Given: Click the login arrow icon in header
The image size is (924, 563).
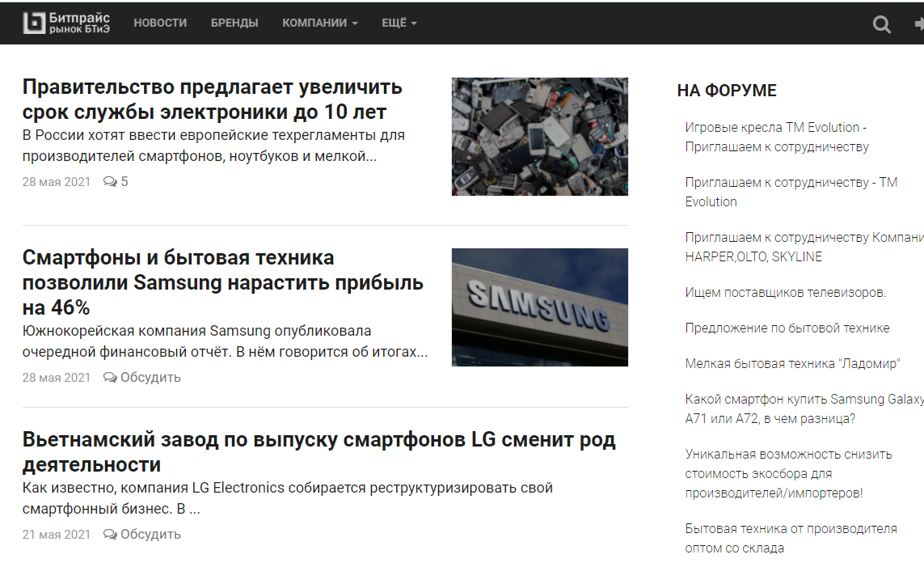Looking at the screenshot, I should [x=919, y=24].
